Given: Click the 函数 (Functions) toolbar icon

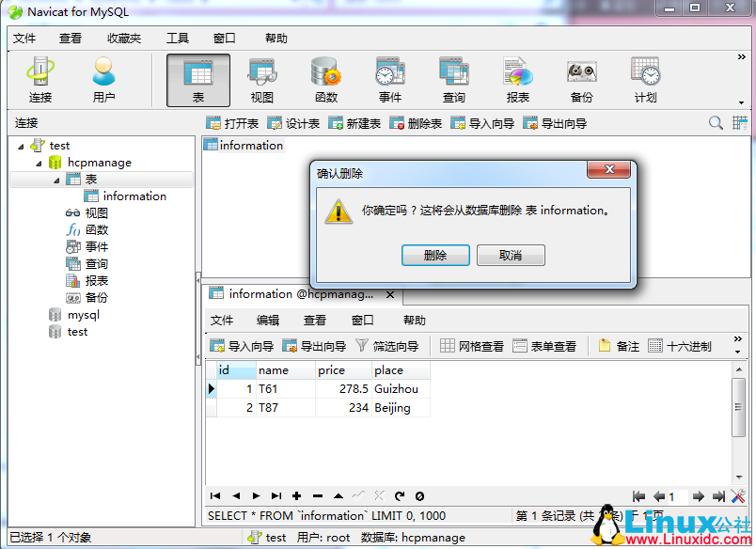Looking at the screenshot, I should pos(324,79).
